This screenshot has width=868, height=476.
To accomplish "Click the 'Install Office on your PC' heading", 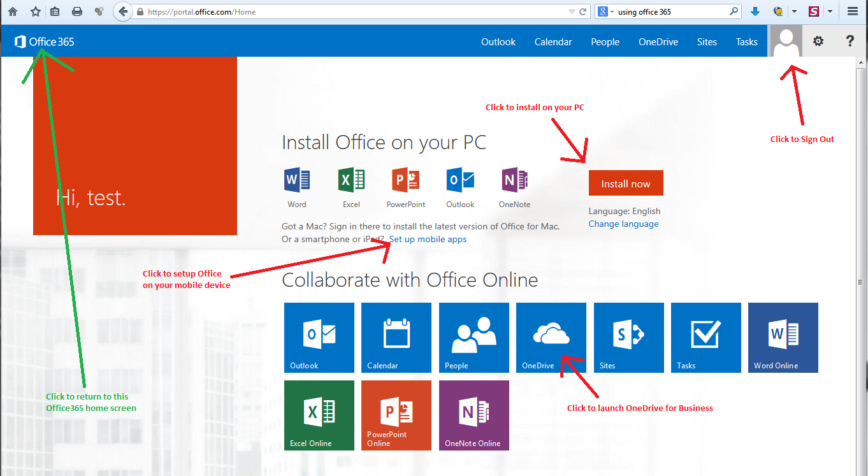I will point(384,142).
